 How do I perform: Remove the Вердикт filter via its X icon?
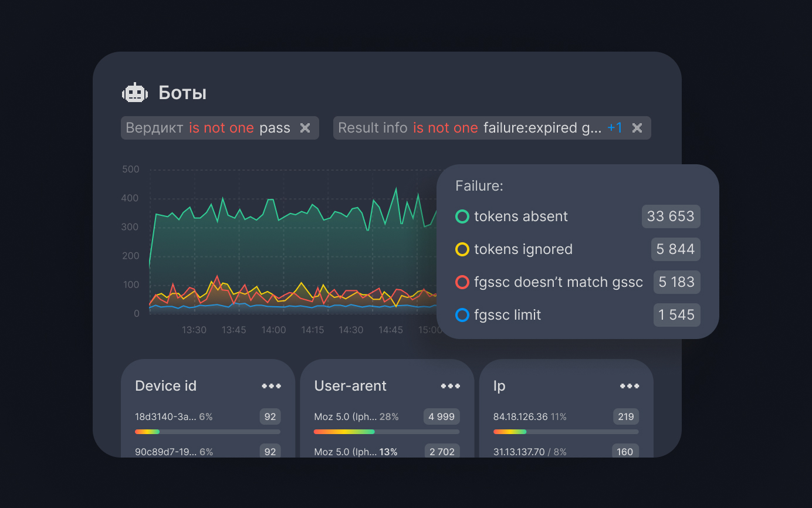305,127
